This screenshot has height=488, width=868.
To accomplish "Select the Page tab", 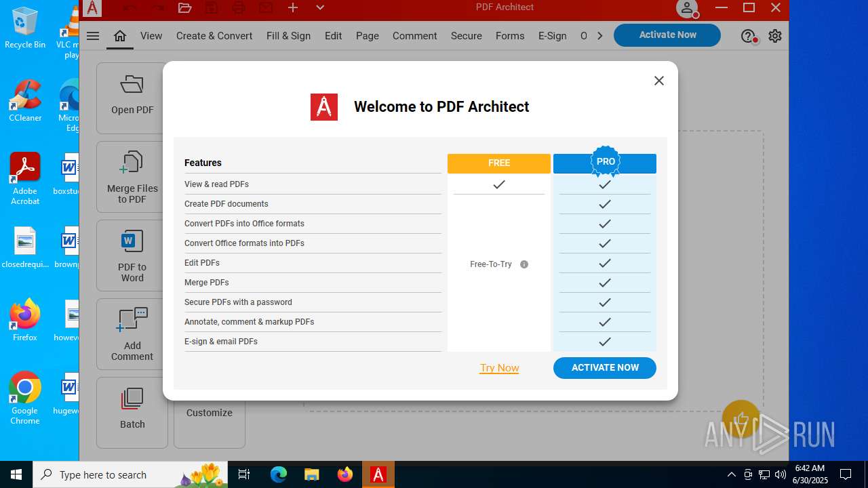I will (368, 36).
